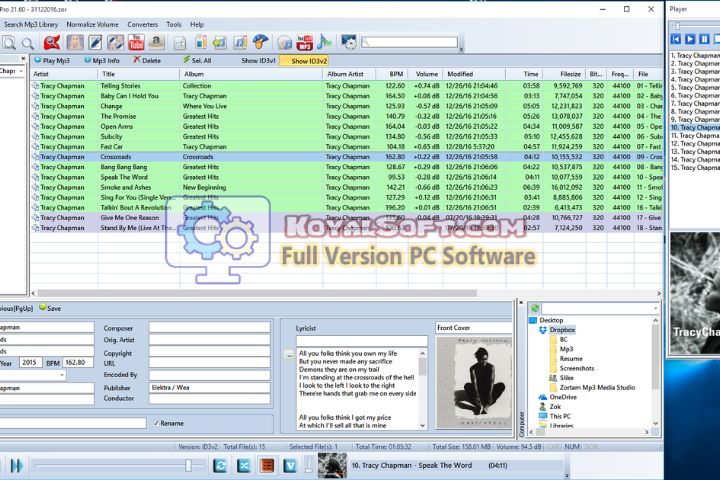The height and width of the screenshot is (480, 720).
Task: Click the blank document toolbar icon
Action: tap(180, 43)
